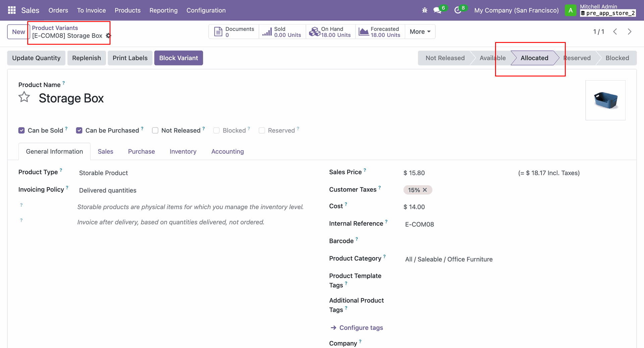Image resolution: width=644 pixels, height=348 pixels.
Task: Expand the More dropdown
Action: (420, 32)
